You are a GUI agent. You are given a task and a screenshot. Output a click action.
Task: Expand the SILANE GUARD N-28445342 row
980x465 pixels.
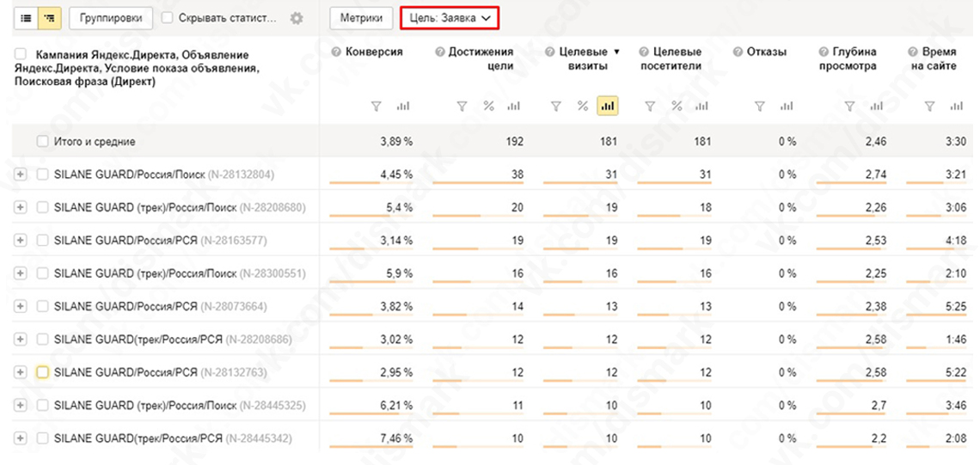(21, 438)
